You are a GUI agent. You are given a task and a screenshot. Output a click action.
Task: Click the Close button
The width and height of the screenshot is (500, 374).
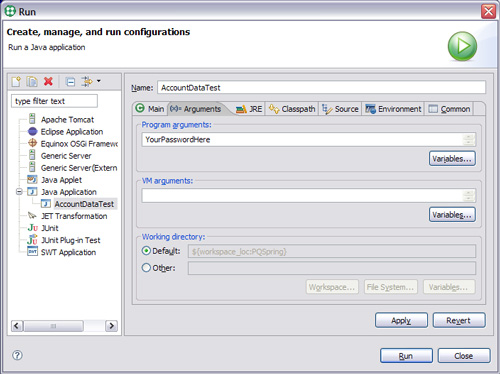(x=464, y=356)
